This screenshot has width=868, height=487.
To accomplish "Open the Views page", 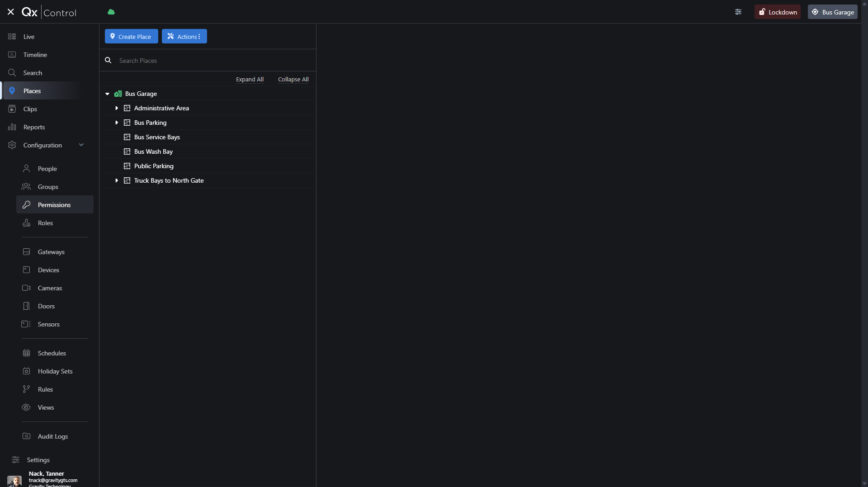I will (x=46, y=407).
